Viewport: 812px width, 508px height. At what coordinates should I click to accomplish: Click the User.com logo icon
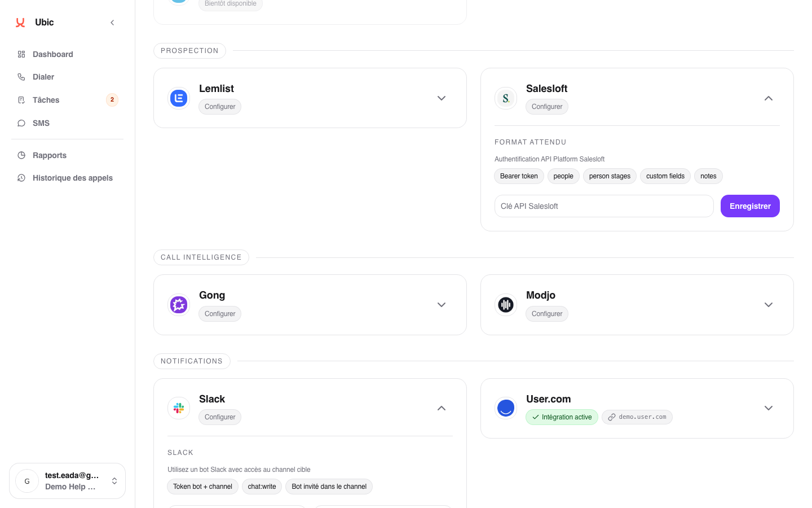[506, 408]
